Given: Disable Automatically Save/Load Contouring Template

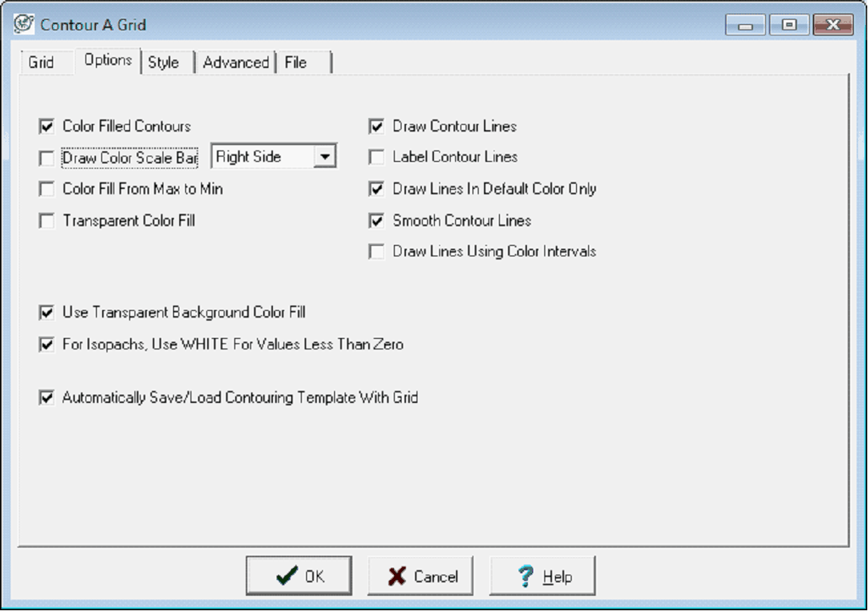Looking at the screenshot, I should 47,398.
